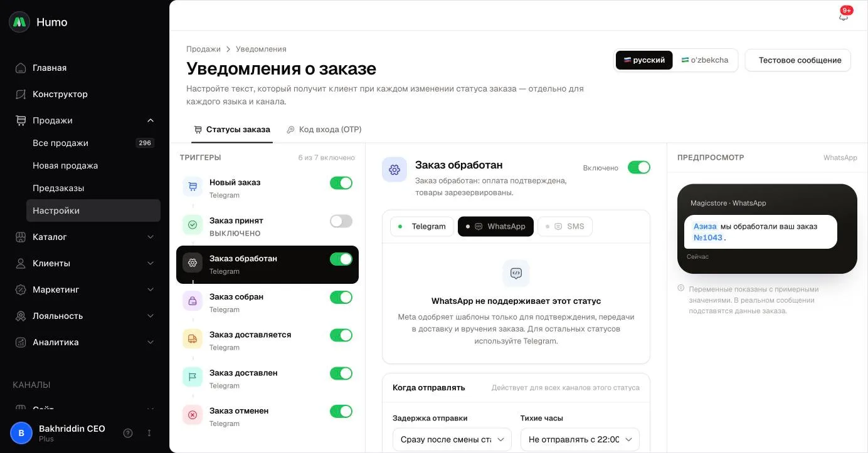
Task: Toggle the Заказ отменен trigger switch
Action: coord(341,412)
